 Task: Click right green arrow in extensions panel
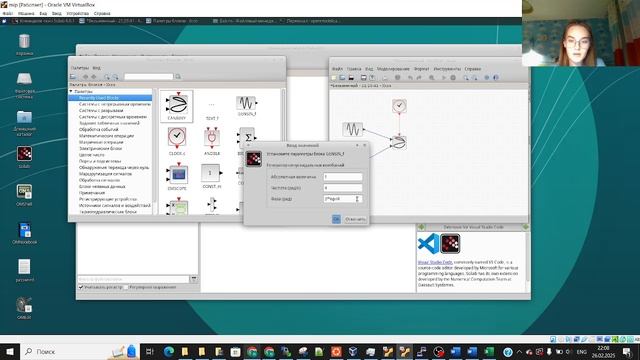(526, 227)
